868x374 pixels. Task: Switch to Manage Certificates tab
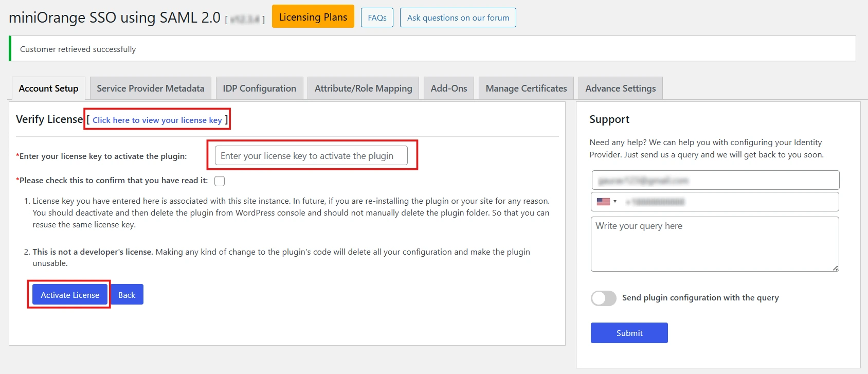[526, 88]
